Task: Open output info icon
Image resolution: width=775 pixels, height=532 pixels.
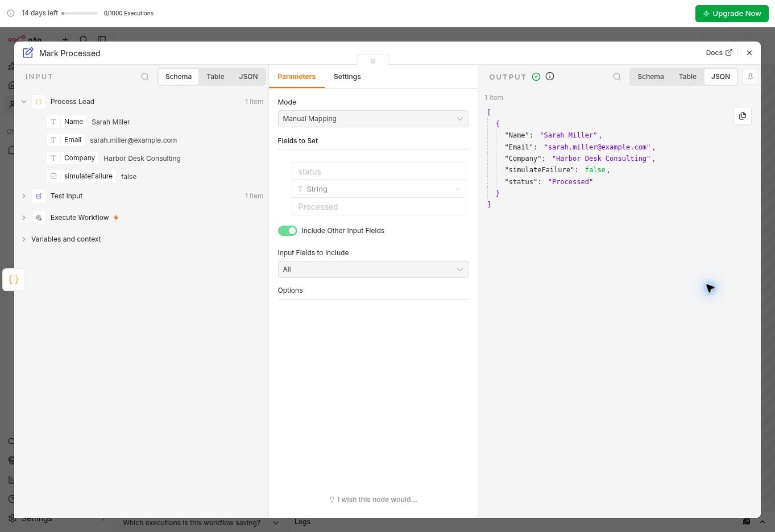Action: [550, 76]
